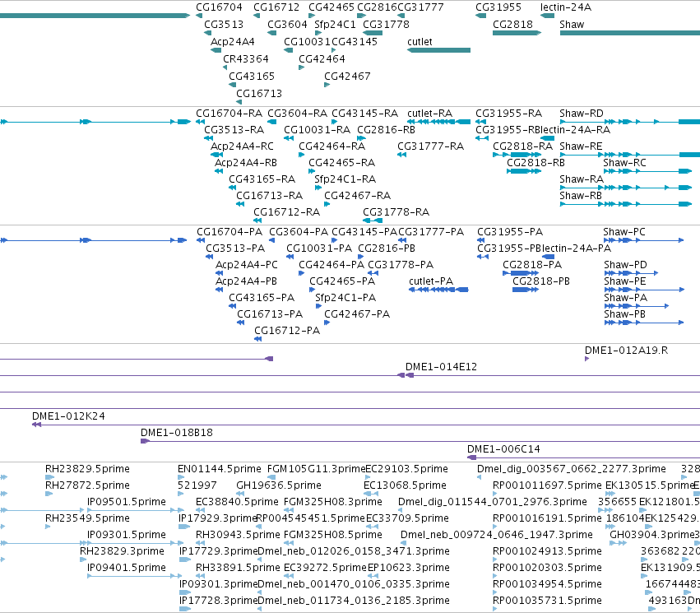Select the DME1-014E12 clone label
Screen dimensions: 700x613
tap(441, 367)
